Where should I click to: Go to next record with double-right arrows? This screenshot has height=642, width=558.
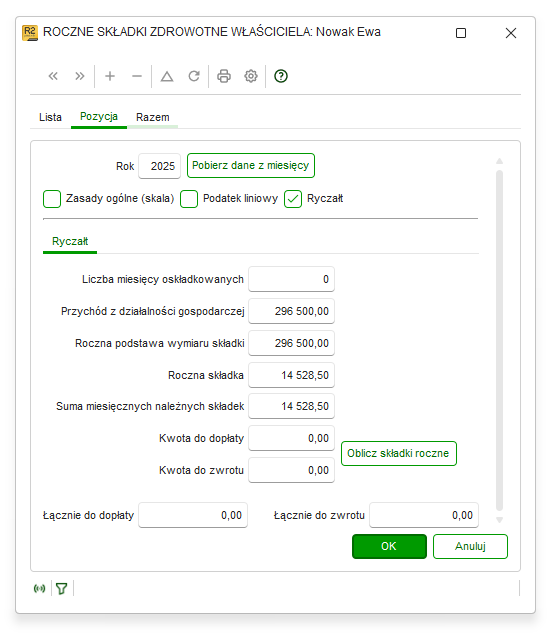pos(79,76)
